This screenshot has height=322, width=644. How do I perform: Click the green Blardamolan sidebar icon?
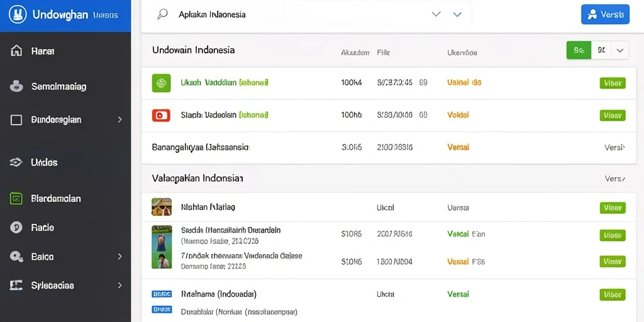16,199
